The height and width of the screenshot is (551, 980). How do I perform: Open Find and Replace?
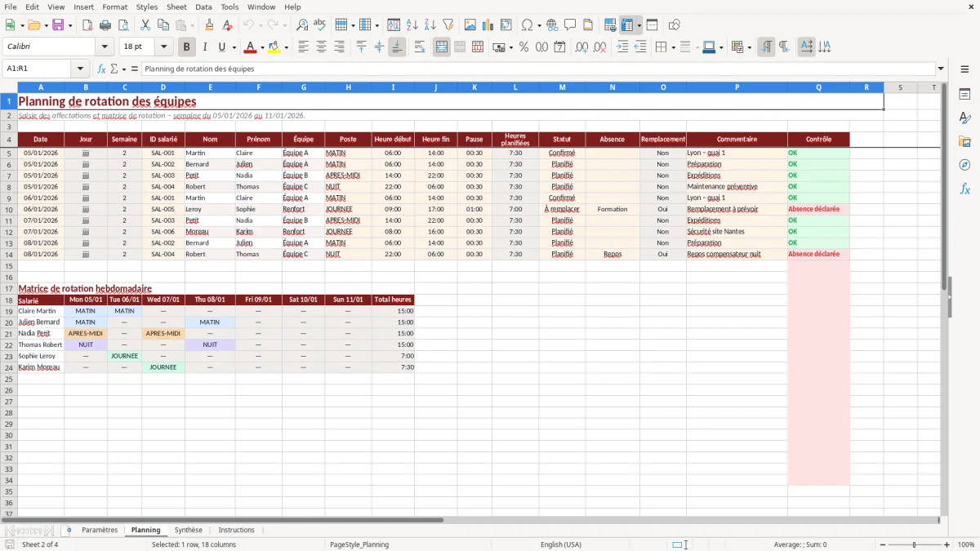coord(302,25)
